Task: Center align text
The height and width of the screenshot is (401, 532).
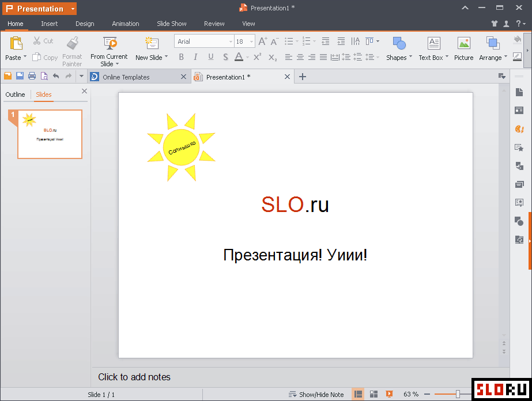Action: click(300, 57)
